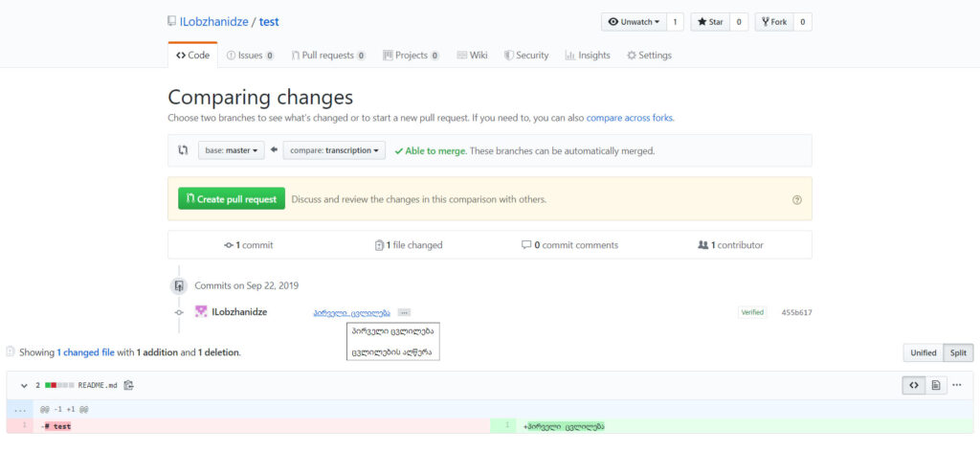Display the rich diff view
The height and width of the screenshot is (453, 980).
pyautogui.click(x=936, y=385)
